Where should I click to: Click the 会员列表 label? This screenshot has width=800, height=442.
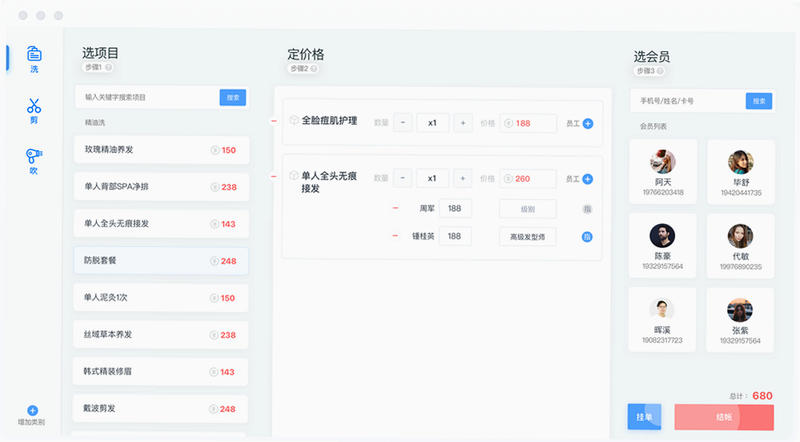(653, 126)
